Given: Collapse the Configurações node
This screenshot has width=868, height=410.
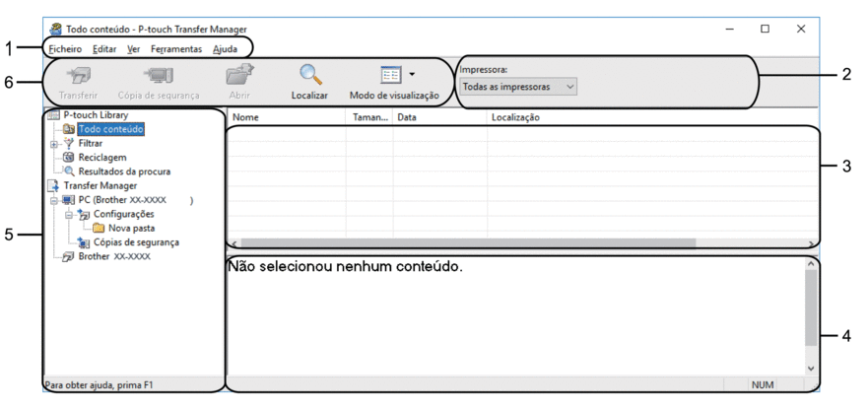Looking at the screenshot, I should 69,215.
